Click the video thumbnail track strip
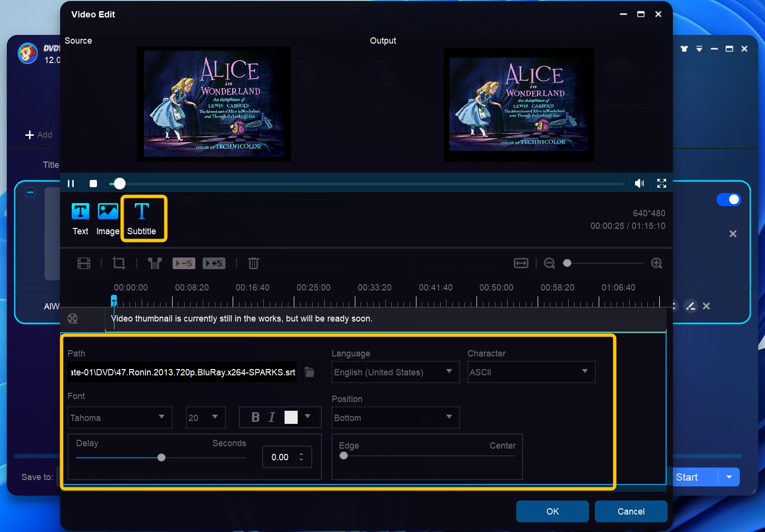765x532 pixels. (386, 319)
